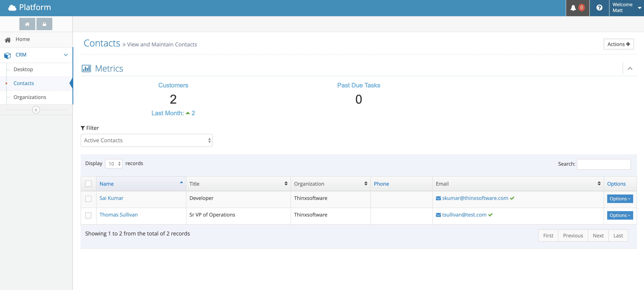Image resolution: width=644 pixels, height=290 pixels.
Task: Check the box for Thomas Sullivan row
Action: coord(88,215)
